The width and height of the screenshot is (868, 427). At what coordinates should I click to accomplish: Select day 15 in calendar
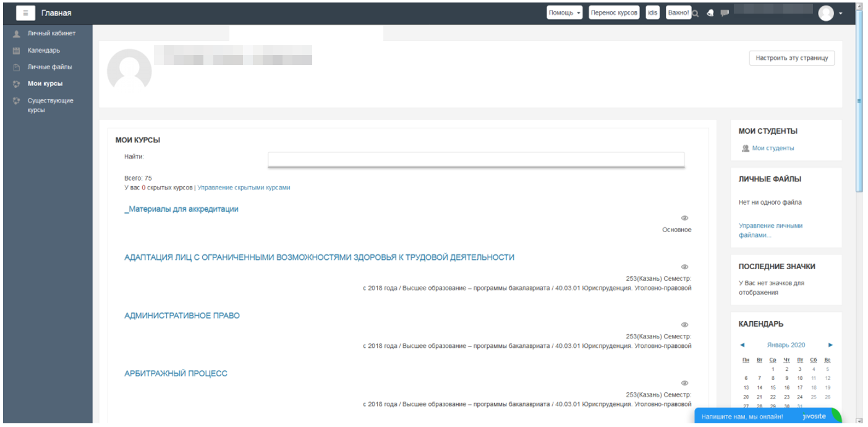click(773, 387)
